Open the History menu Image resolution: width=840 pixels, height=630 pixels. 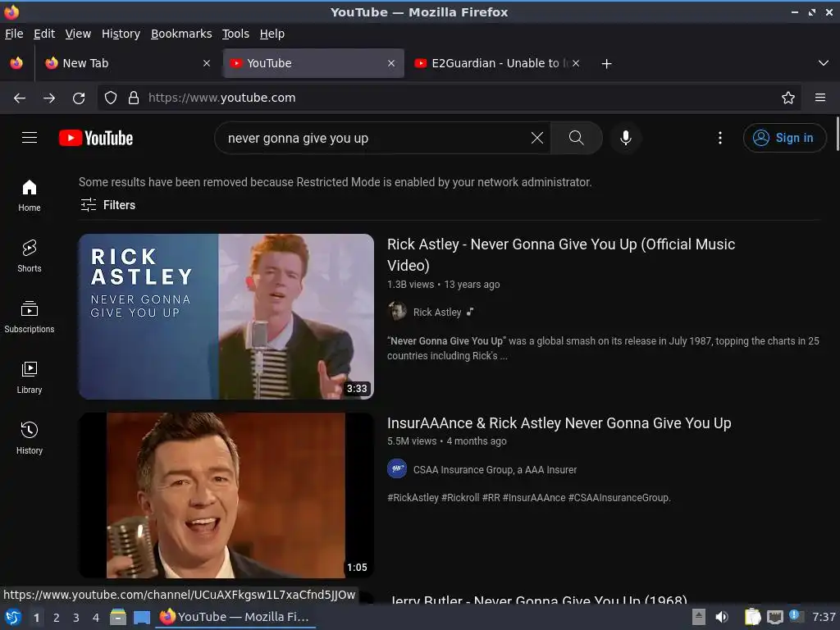(121, 34)
